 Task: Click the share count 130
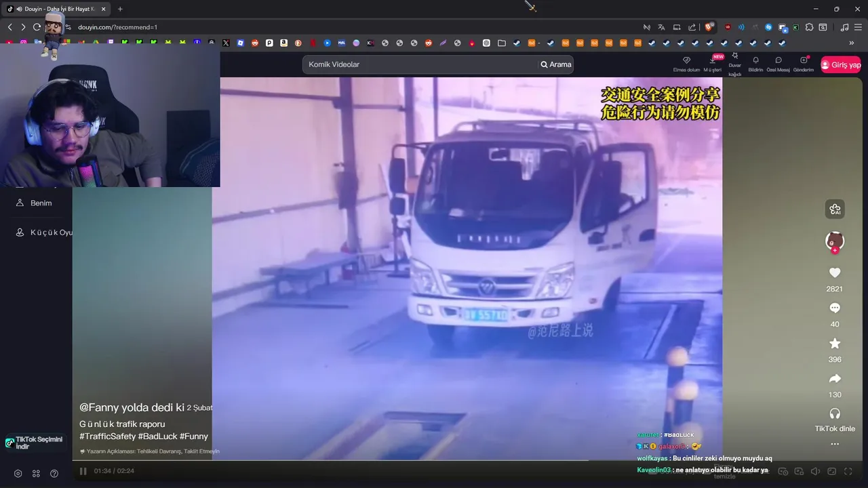click(835, 394)
